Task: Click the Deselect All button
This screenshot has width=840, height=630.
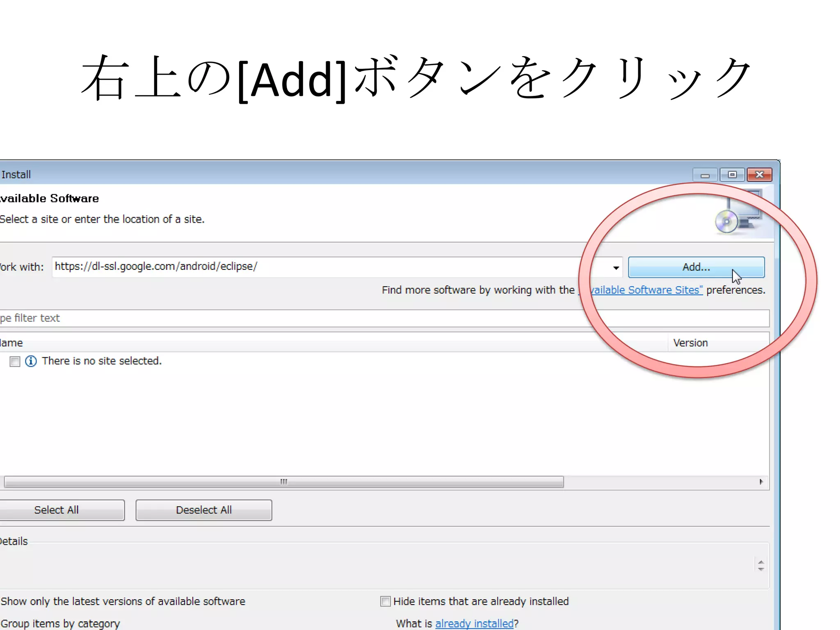Action: click(204, 510)
